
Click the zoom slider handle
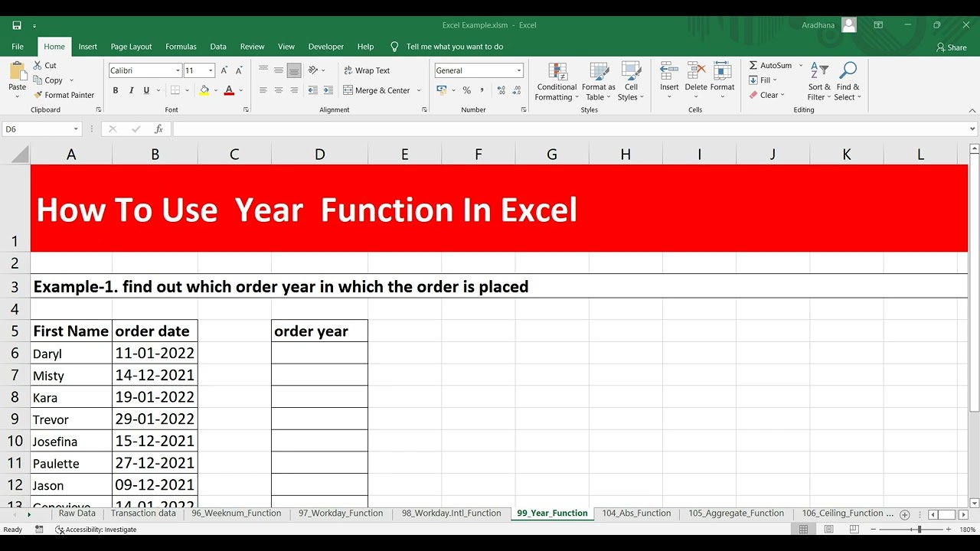tap(920, 530)
